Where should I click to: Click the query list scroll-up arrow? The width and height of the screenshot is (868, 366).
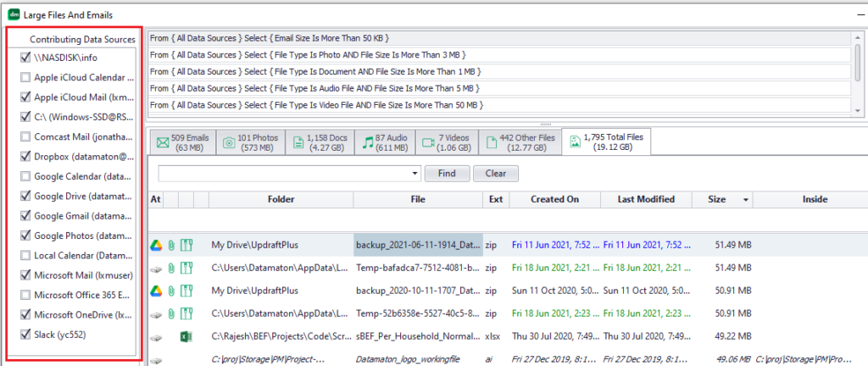[x=858, y=37]
